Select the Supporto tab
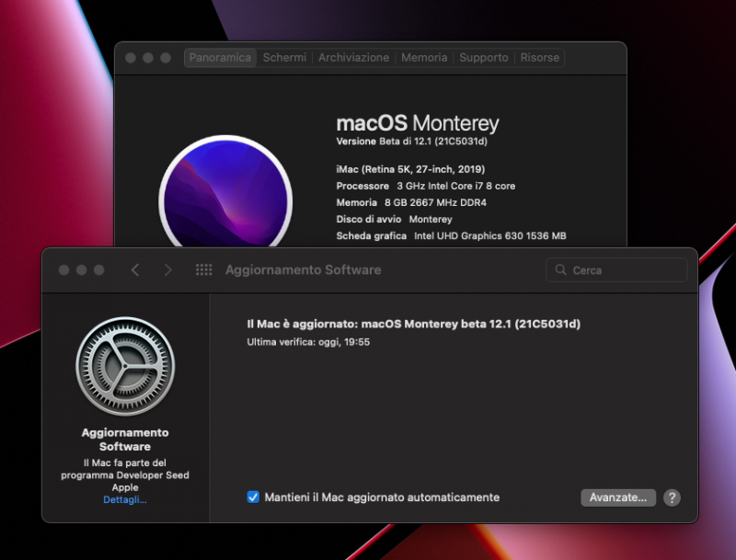This screenshot has height=560, width=736. click(484, 58)
